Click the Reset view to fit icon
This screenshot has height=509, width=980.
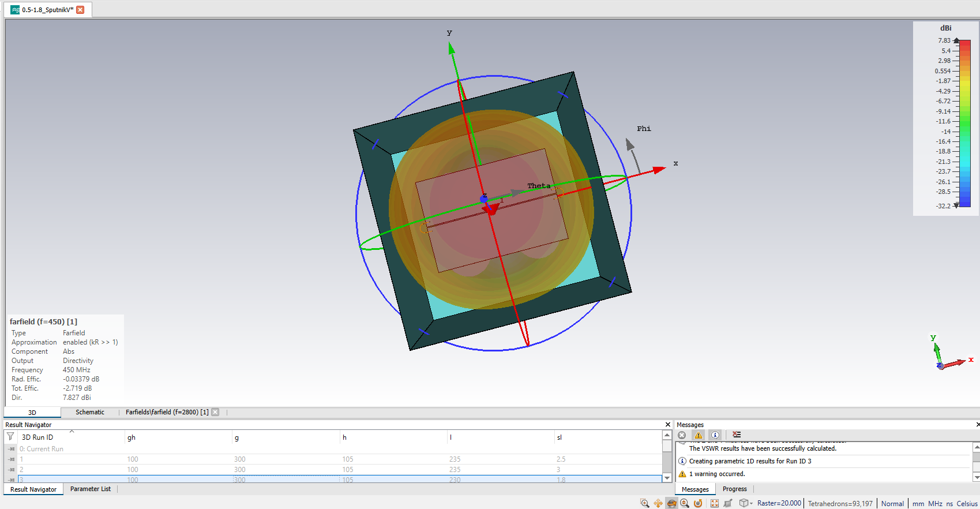tap(715, 503)
